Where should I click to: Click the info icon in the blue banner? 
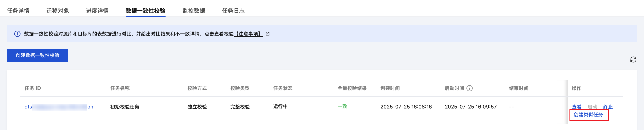[17, 34]
